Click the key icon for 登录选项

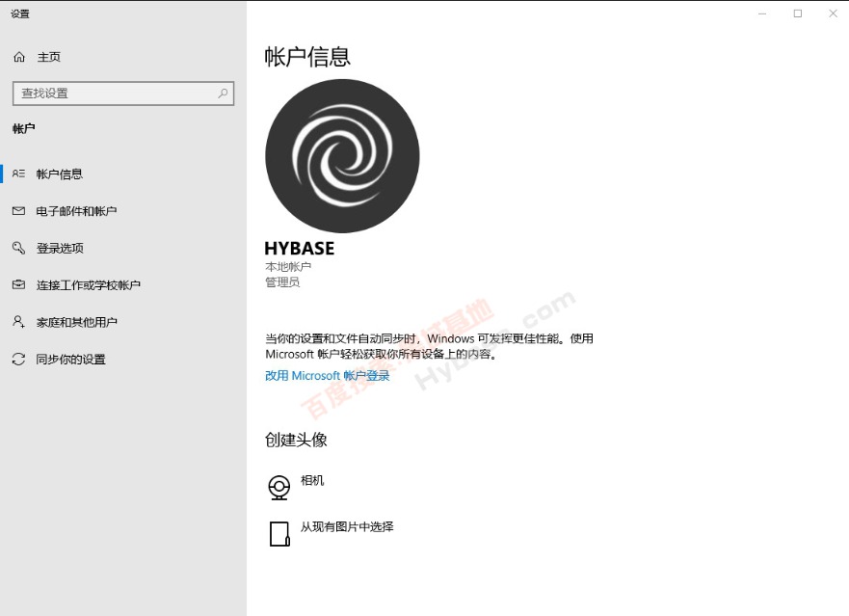(x=18, y=248)
